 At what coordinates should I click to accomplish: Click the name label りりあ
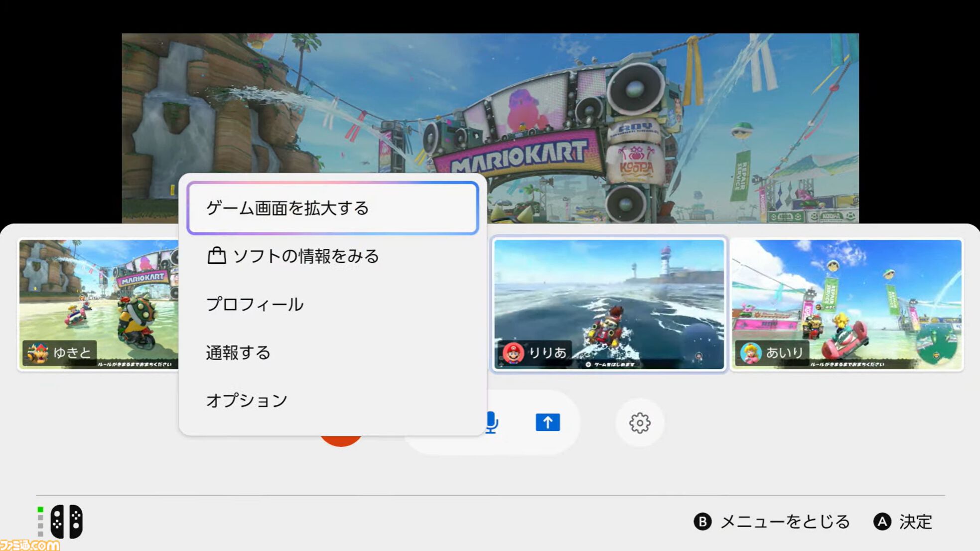click(x=548, y=353)
